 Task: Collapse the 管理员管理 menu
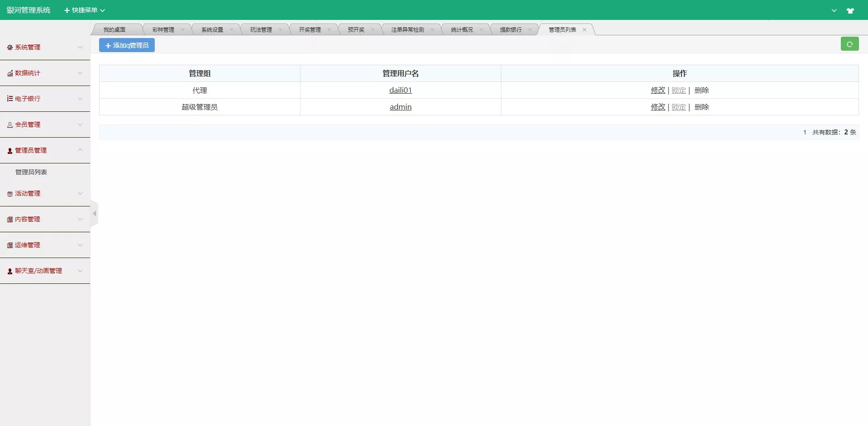(80, 150)
